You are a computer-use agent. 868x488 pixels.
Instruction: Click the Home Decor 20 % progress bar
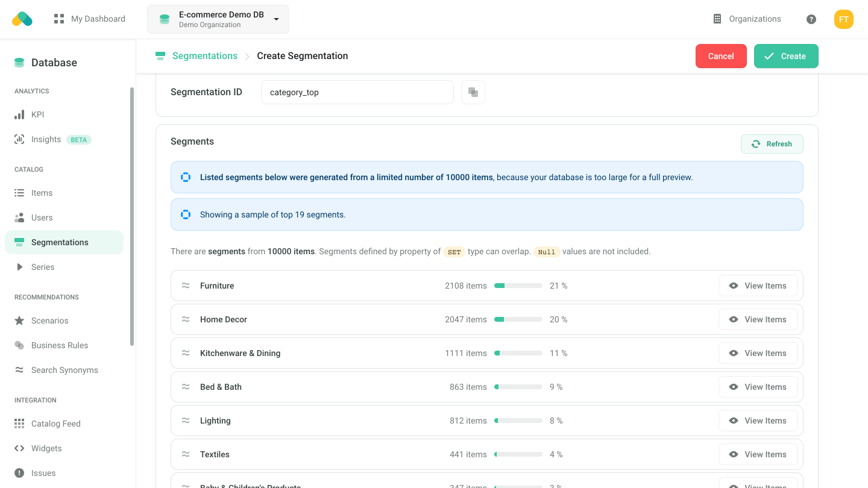[518, 319]
